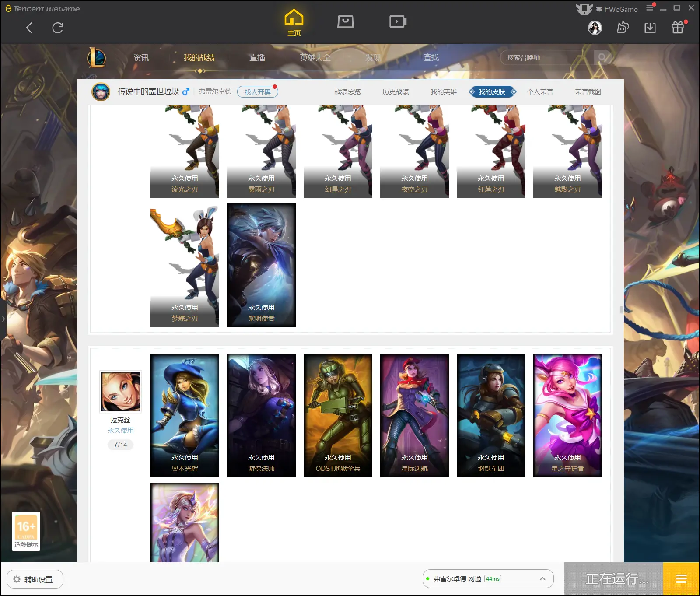Click the 7/14 skin count badge
The height and width of the screenshot is (596, 700).
120,445
